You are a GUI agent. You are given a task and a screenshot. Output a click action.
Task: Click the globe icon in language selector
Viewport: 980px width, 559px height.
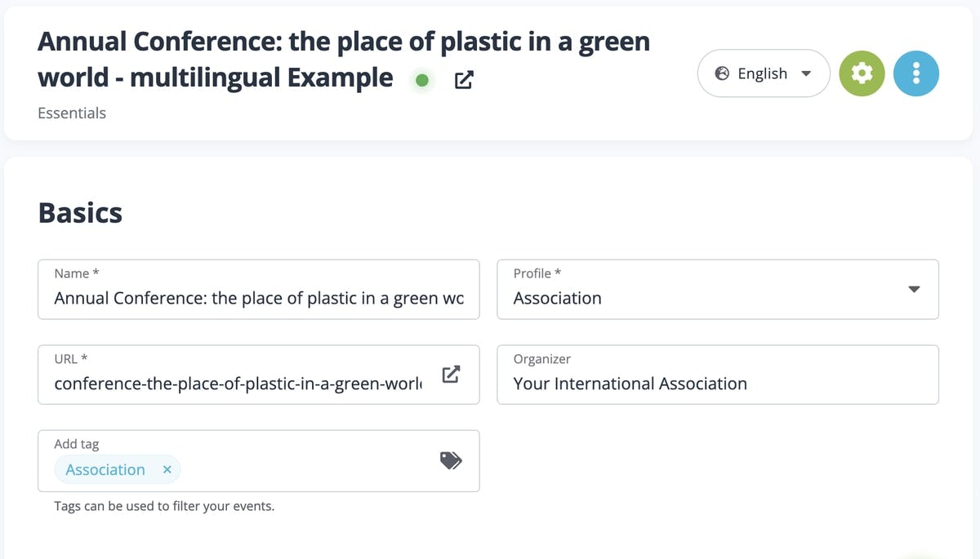(x=722, y=74)
